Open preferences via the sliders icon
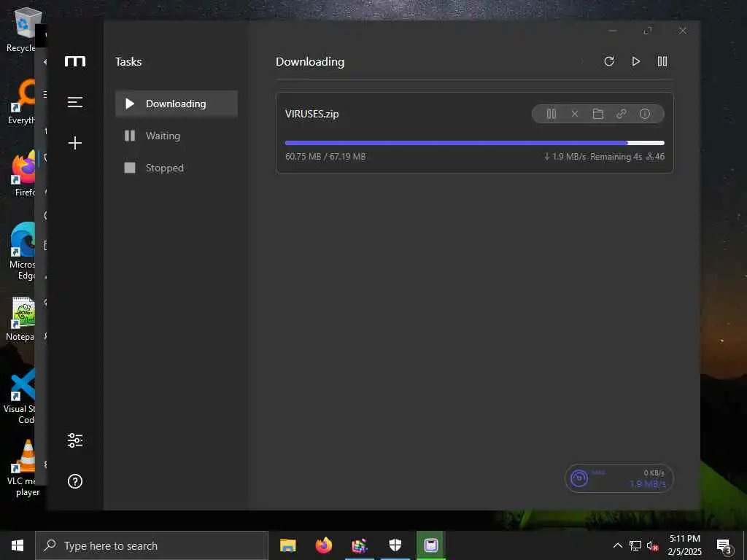This screenshot has width=747, height=560. pyautogui.click(x=75, y=440)
